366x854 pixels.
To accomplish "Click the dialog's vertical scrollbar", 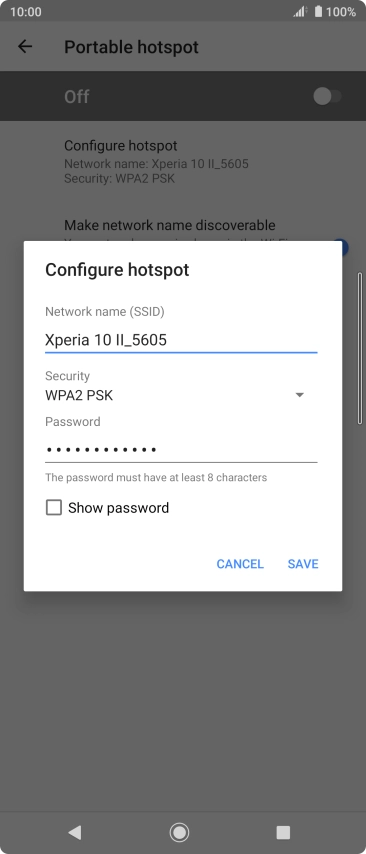I will 359,348.
